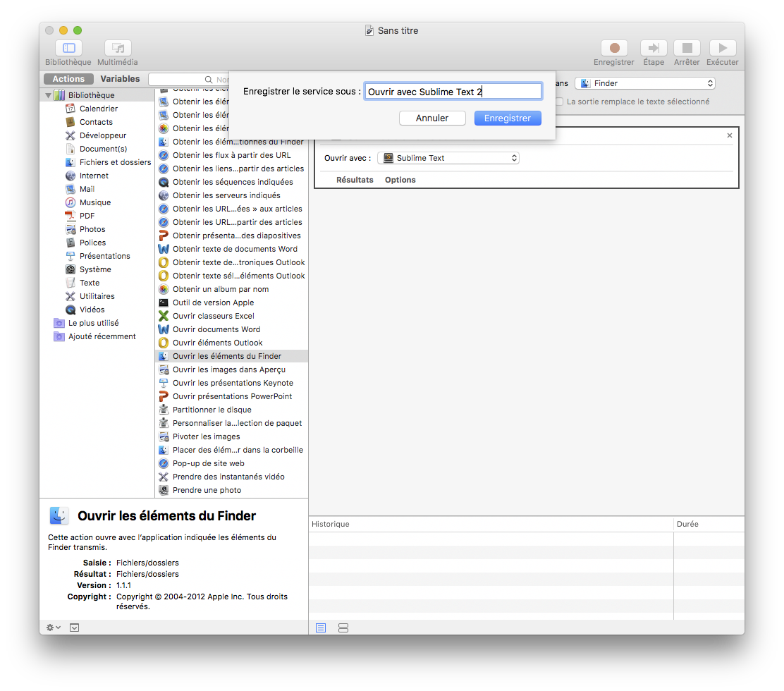Click the Historique column header

point(491,524)
